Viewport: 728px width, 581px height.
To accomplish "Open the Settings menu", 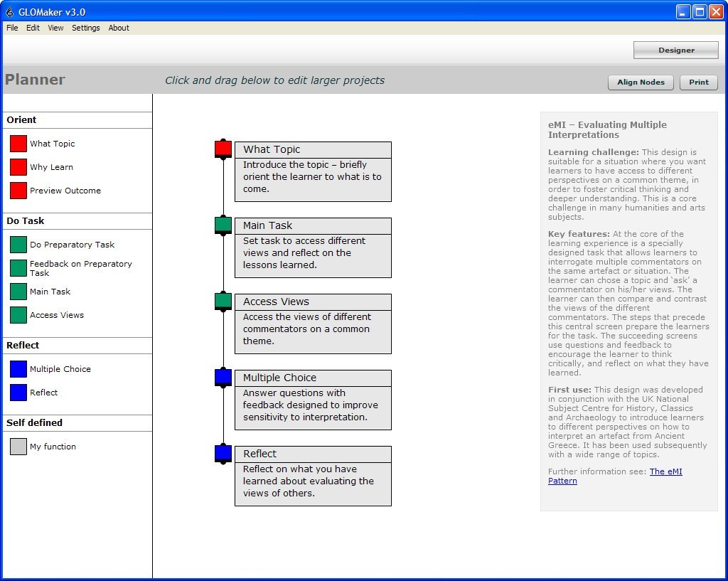I will [85, 28].
